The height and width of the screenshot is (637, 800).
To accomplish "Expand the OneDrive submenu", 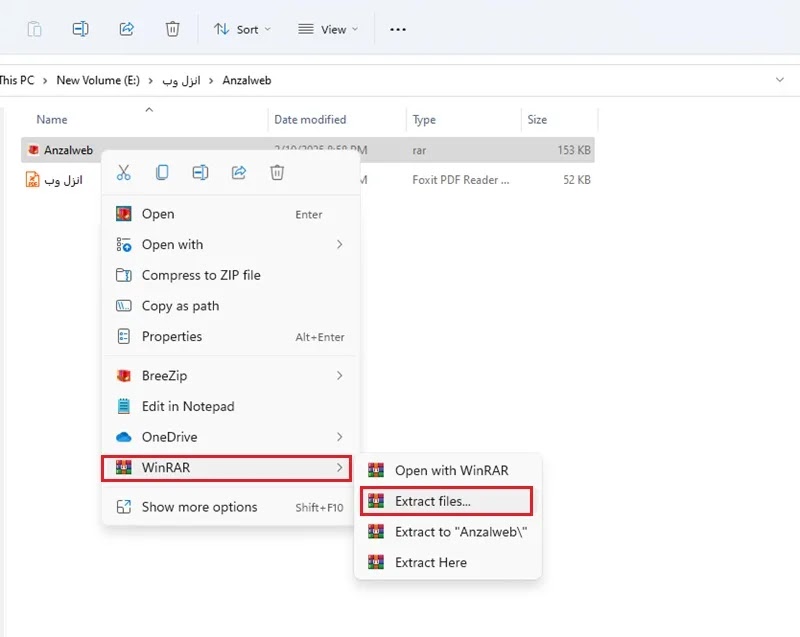I will 231,437.
